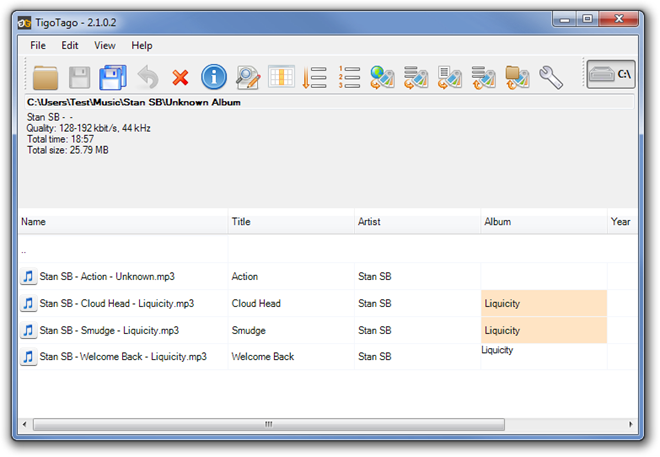Minimize the TigoTago window
660x457 pixels.
[x=564, y=19]
